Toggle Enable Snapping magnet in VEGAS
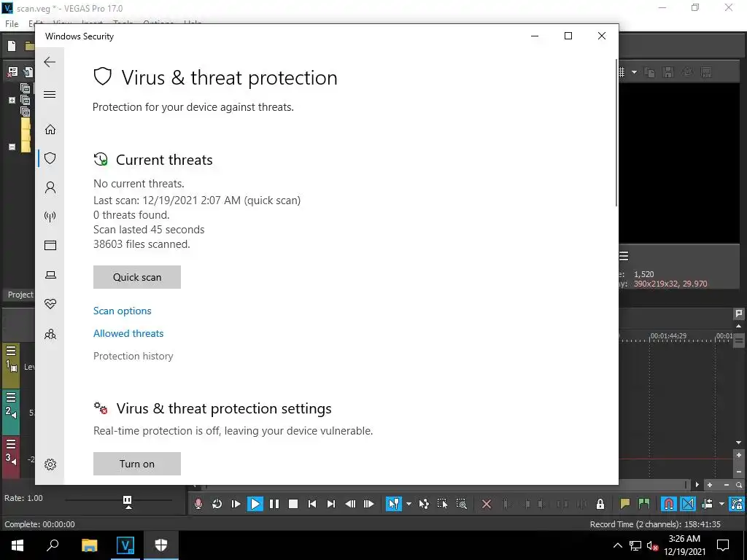Screen dimensions: 747x560 [x=668, y=504]
